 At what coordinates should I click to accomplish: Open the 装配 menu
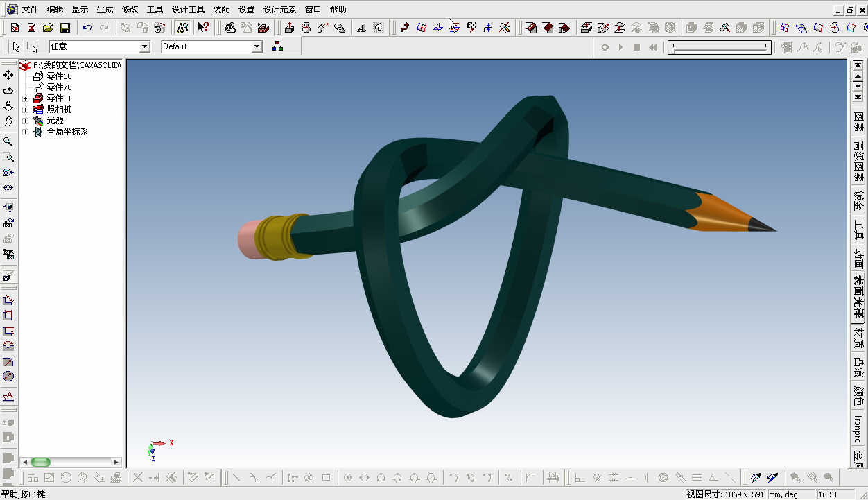[221, 10]
